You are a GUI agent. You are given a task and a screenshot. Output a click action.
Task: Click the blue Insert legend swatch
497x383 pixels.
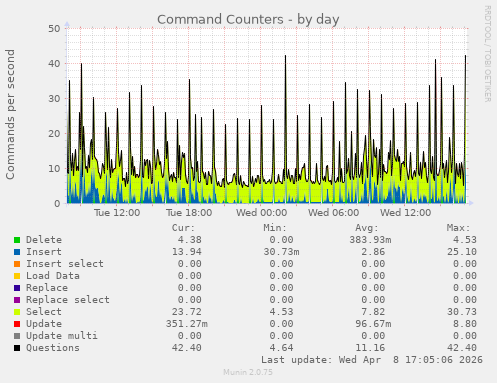point(17,252)
